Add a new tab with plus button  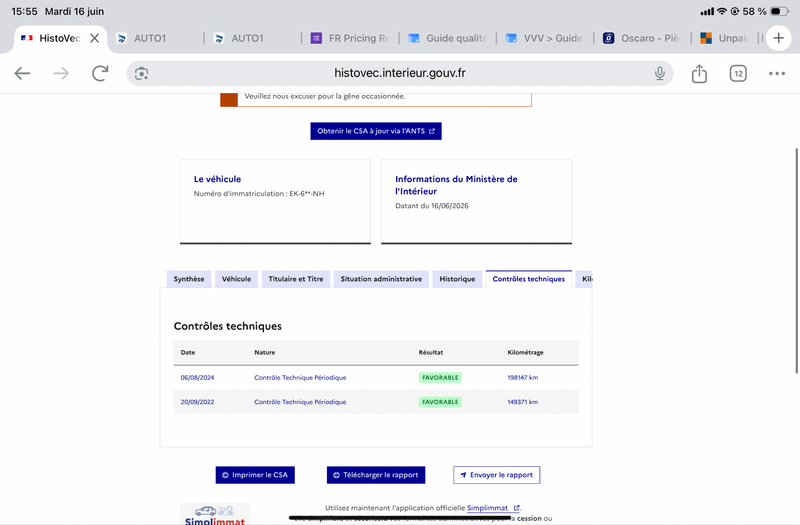coord(778,38)
